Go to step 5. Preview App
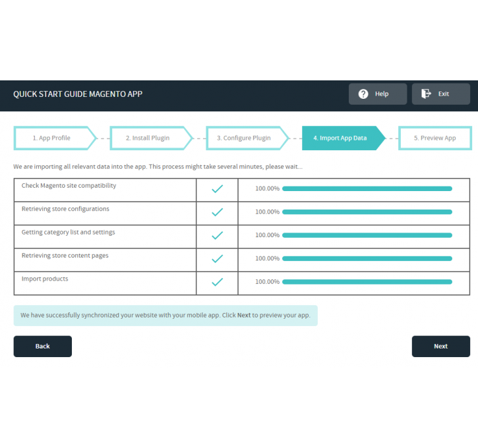Image resolution: width=478 pixels, height=448 pixels. (x=435, y=138)
